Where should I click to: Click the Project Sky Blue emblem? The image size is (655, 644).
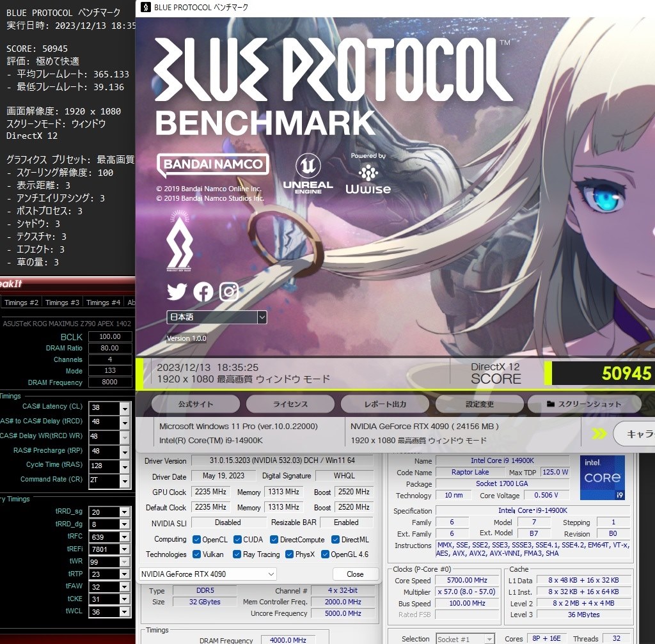click(180, 240)
